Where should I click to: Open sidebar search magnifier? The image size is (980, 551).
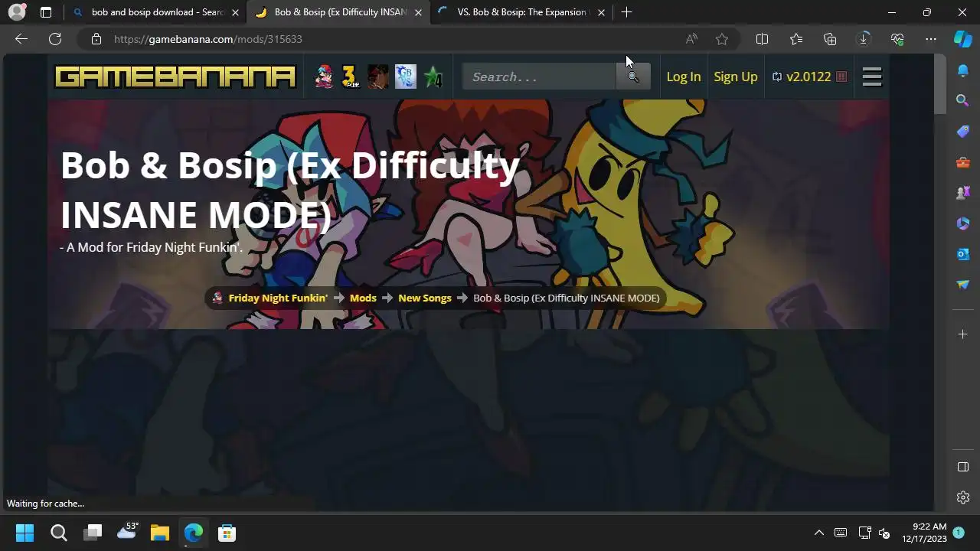(x=963, y=100)
